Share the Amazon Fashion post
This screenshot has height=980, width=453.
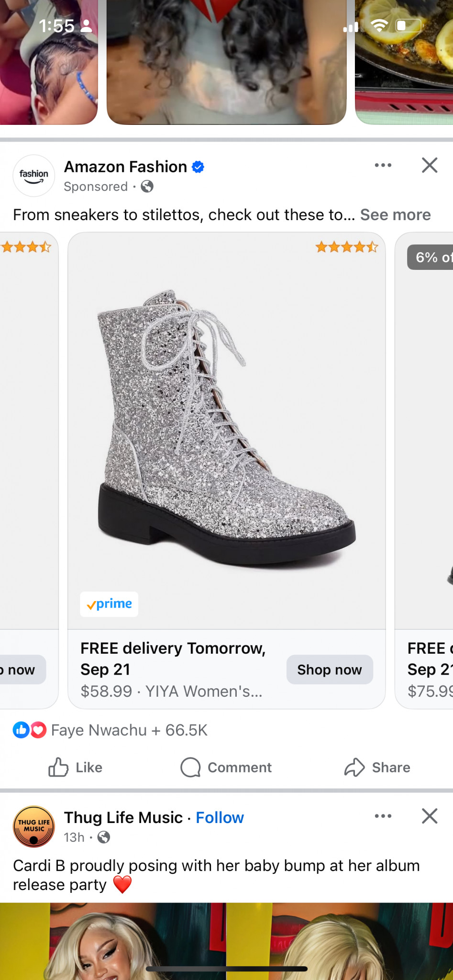[377, 768]
